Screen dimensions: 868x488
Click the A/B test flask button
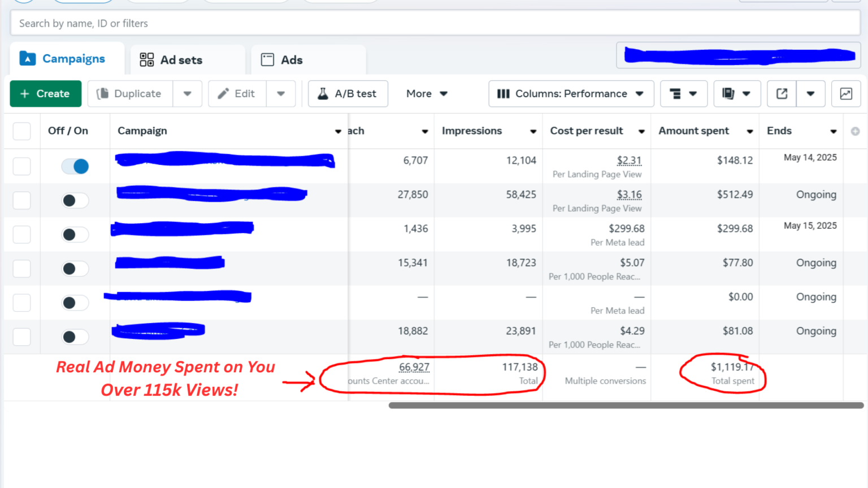[348, 94]
